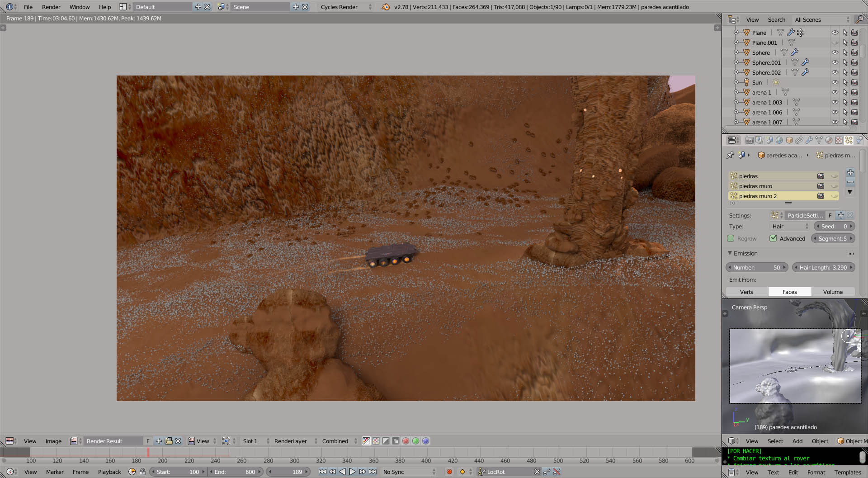Open the World properties tab
This screenshot has width=868, height=478.
(779, 140)
